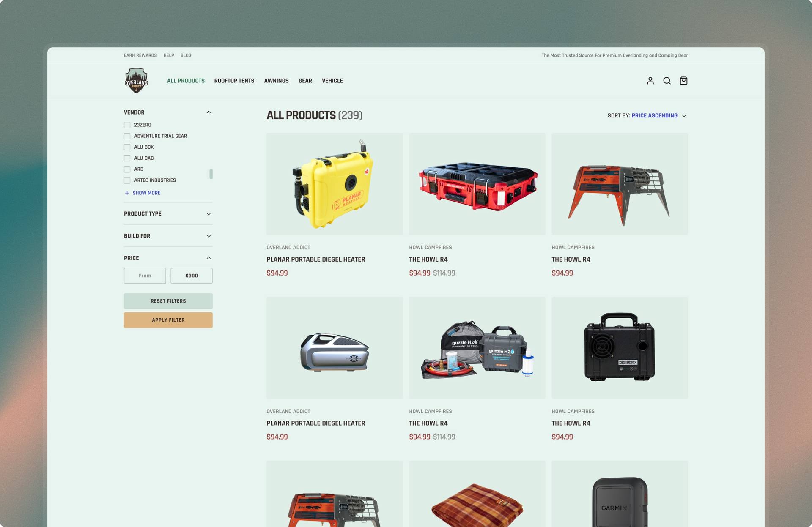Open the Awnings navigation menu item
The image size is (812, 527).
pyautogui.click(x=276, y=80)
